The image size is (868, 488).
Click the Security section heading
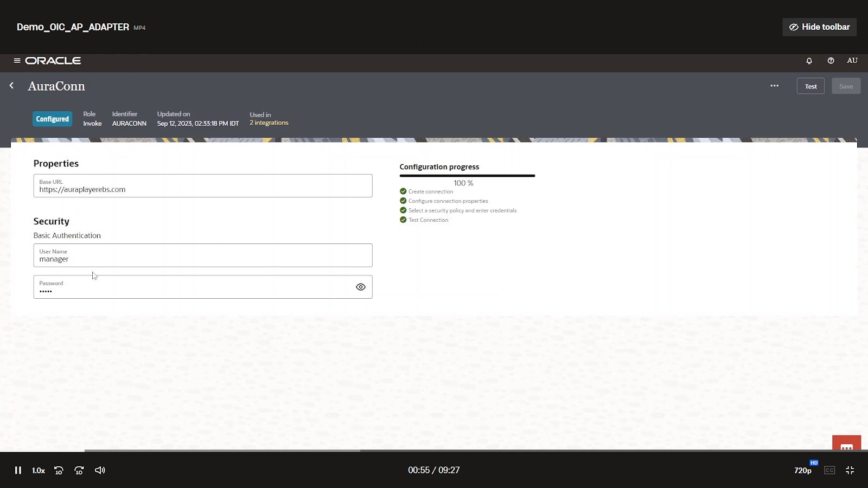click(52, 221)
